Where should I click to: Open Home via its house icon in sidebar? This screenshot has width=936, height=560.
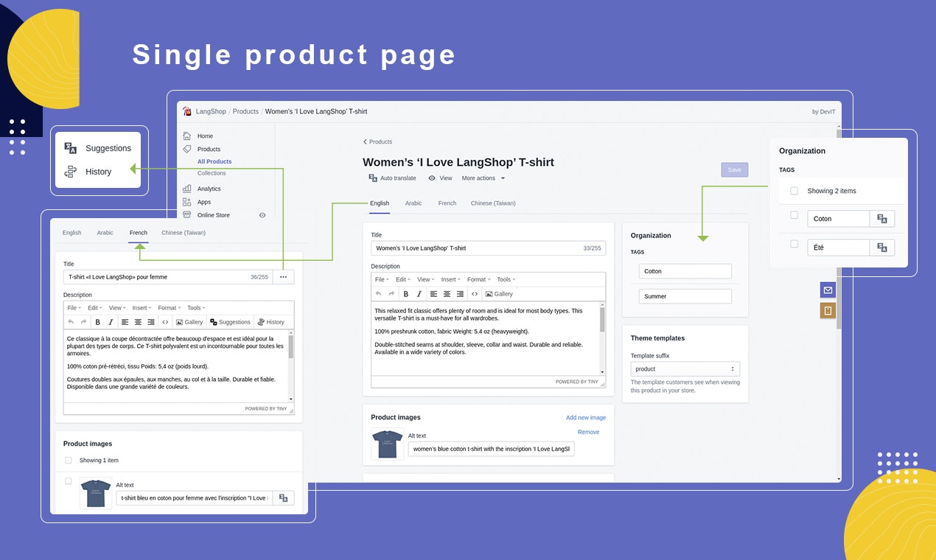coord(187,136)
